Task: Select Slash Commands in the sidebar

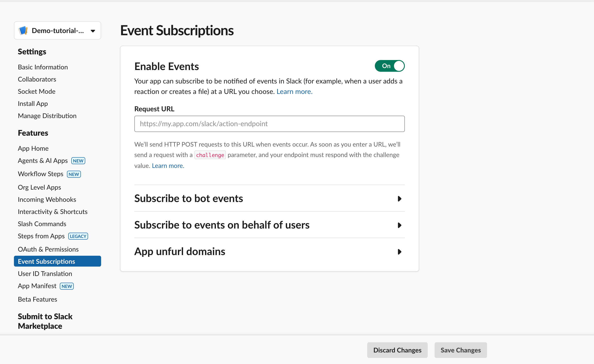Action: pos(42,224)
